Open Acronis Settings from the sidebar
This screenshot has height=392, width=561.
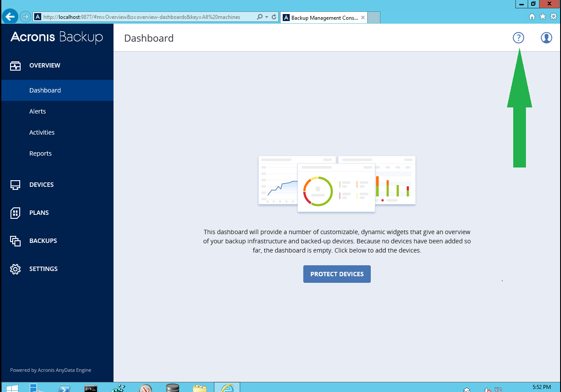click(x=43, y=269)
